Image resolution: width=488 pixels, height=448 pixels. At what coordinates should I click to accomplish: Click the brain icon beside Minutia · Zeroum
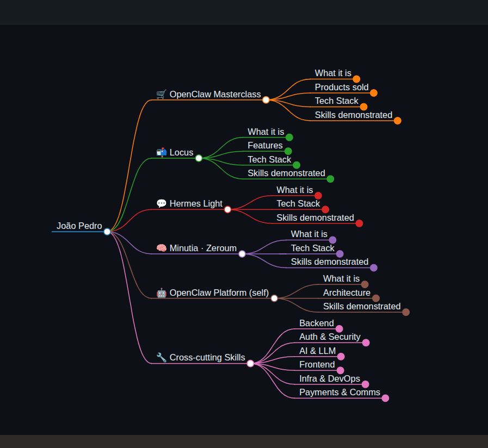tap(161, 248)
